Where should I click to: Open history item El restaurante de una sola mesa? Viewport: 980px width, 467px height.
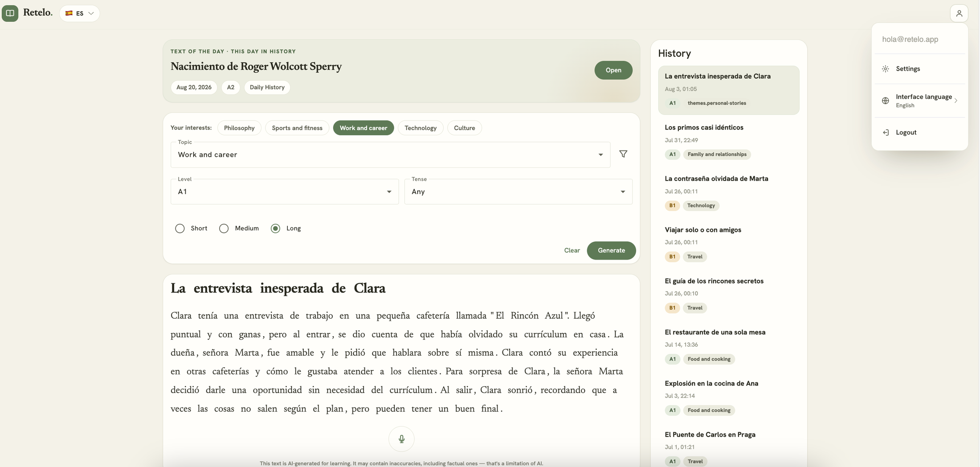coord(729,346)
